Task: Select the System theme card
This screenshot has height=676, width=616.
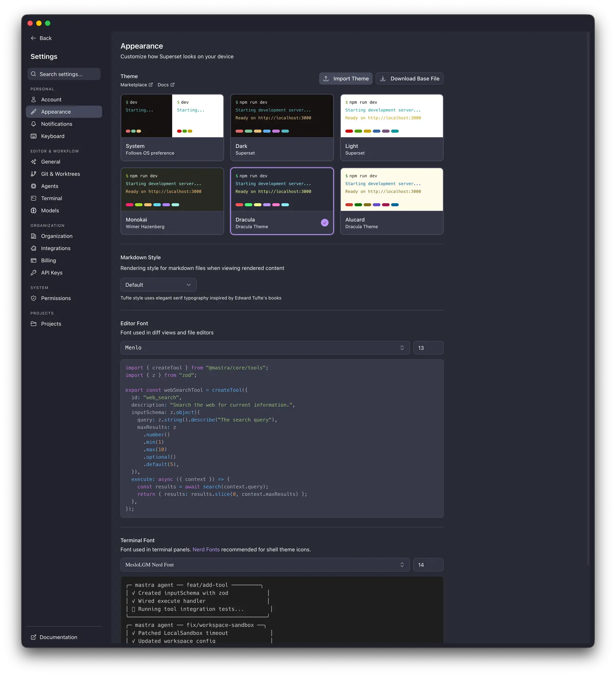Action: 172,128
